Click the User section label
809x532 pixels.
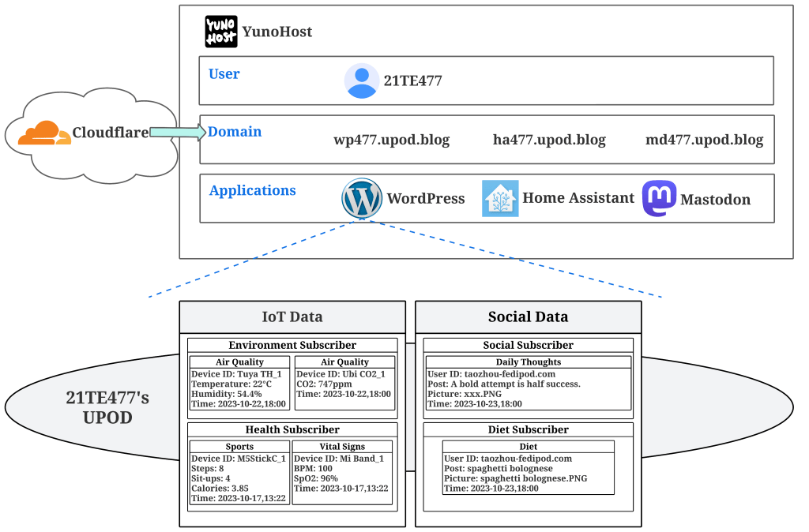pos(224,74)
